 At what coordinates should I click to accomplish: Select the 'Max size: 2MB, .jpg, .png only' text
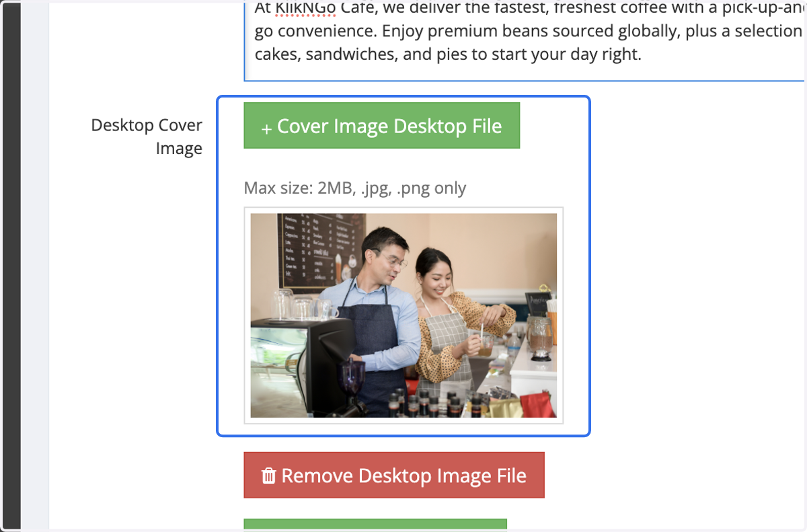pos(355,188)
